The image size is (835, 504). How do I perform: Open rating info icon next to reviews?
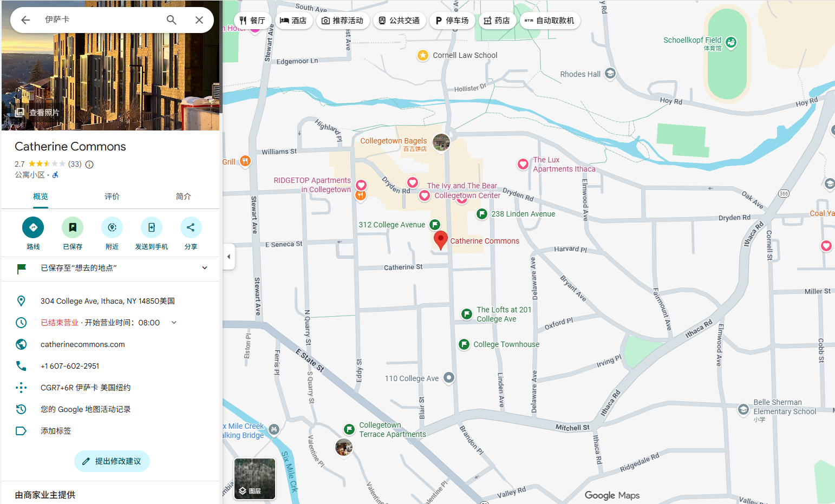coord(90,165)
